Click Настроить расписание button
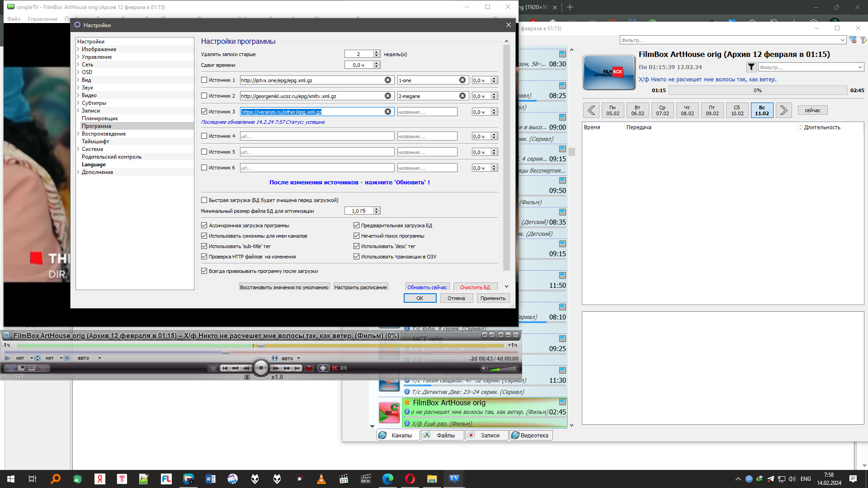Screen dimensions: 868x488 point(360,287)
